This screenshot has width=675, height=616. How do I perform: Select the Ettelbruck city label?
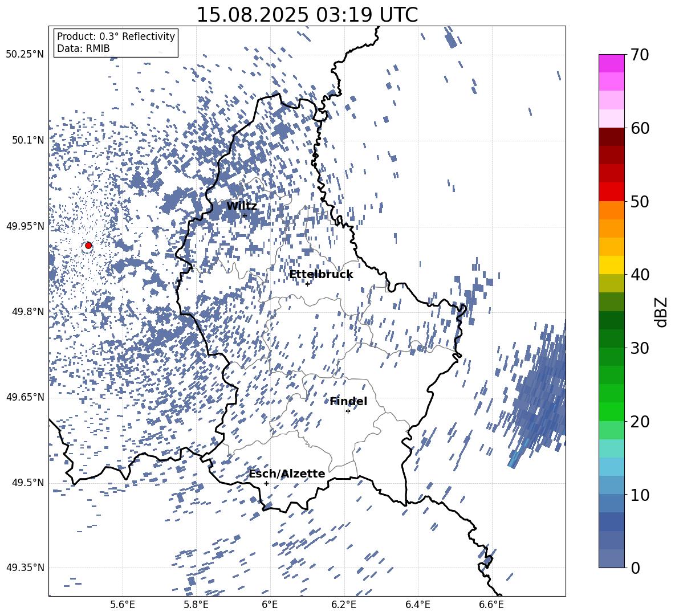321,275
